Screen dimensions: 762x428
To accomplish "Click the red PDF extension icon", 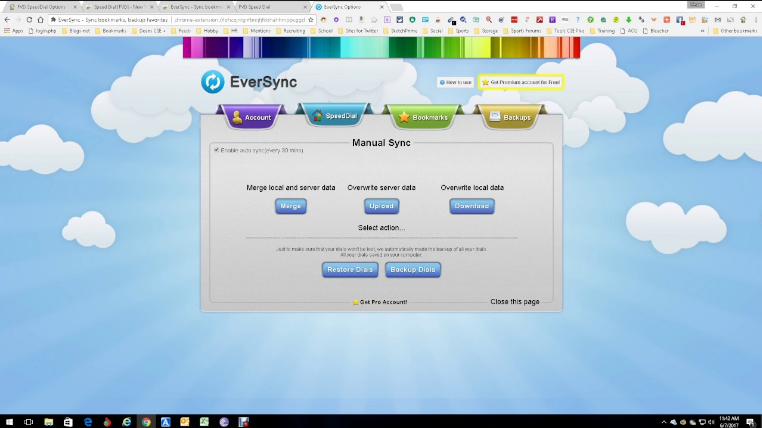I will (539, 20).
